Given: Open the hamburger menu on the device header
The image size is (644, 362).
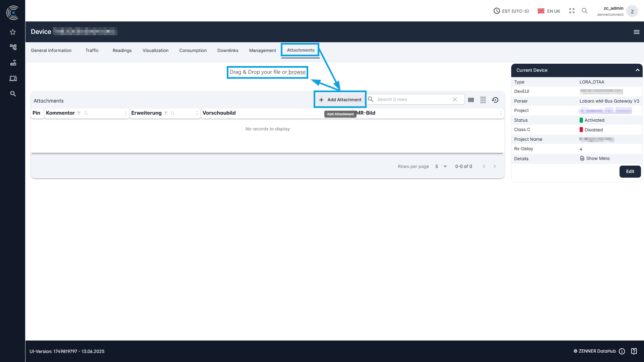Looking at the screenshot, I should pyautogui.click(x=637, y=32).
